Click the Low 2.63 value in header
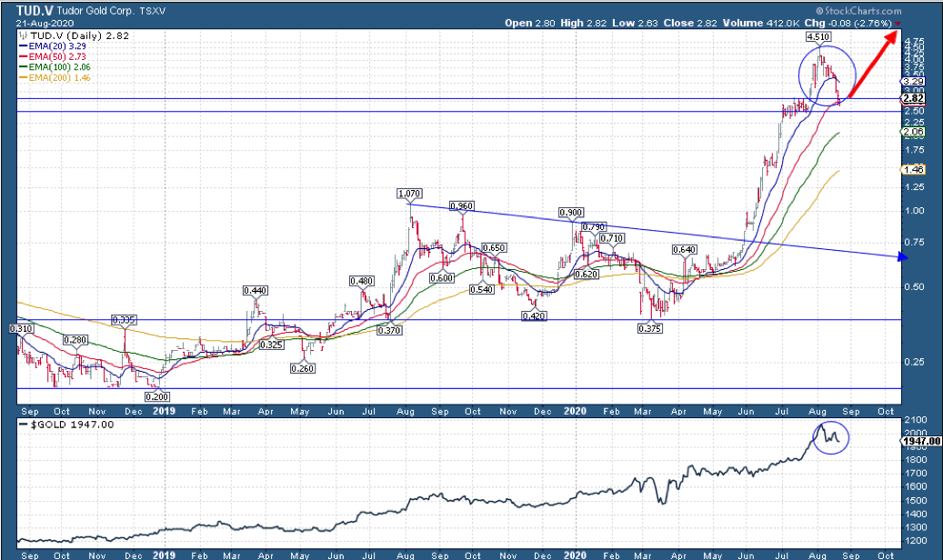This screenshot has height=560, width=943. (x=635, y=23)
